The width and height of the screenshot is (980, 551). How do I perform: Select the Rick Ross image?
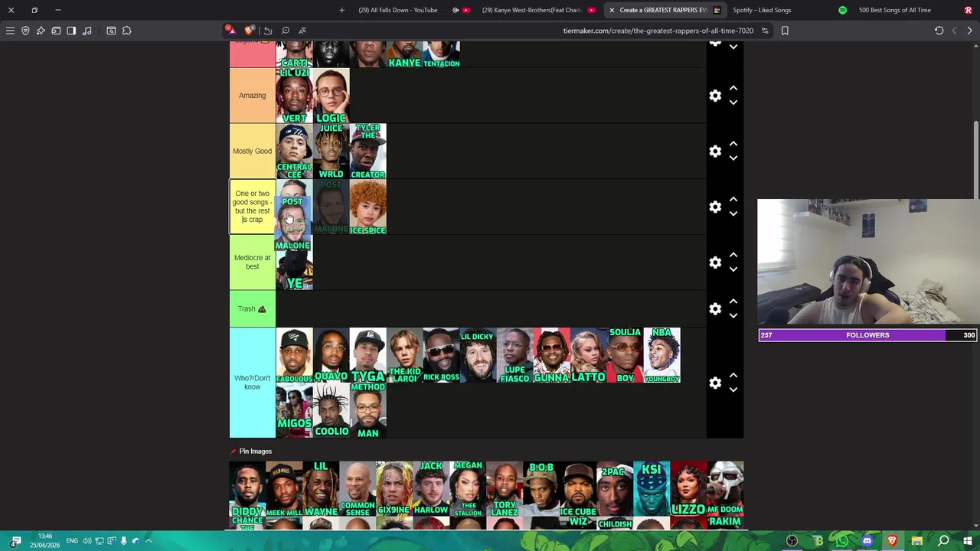pos(441,356)
